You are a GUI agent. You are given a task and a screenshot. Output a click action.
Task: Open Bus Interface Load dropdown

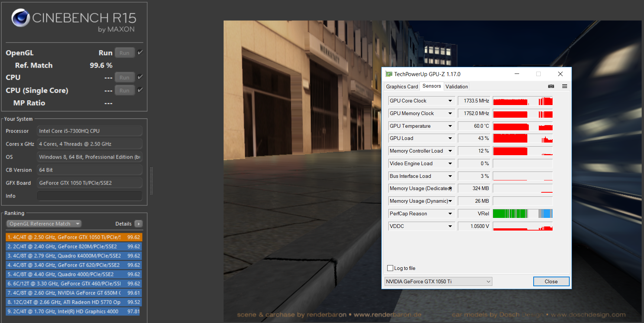(450, 176)
